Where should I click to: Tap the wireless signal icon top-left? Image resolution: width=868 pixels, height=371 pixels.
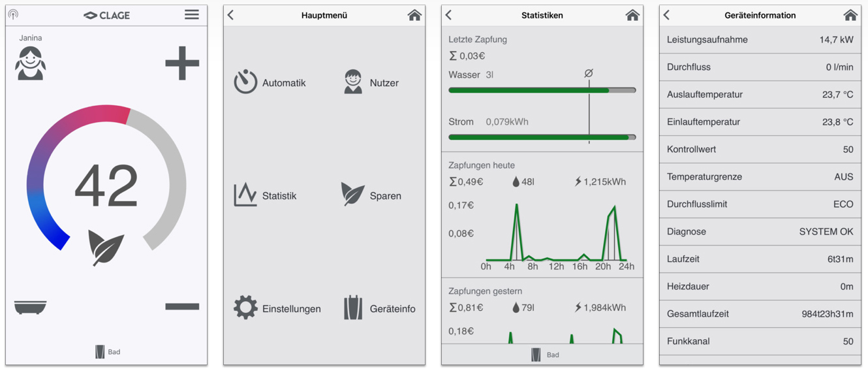click(13, 14)
